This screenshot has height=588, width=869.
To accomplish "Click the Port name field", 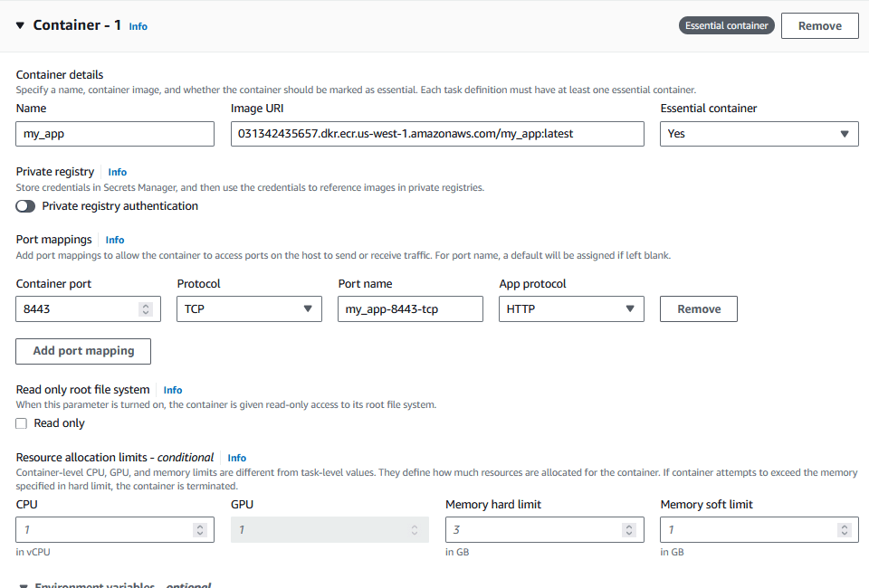I will pyautogui.click(x=410, y=309).
